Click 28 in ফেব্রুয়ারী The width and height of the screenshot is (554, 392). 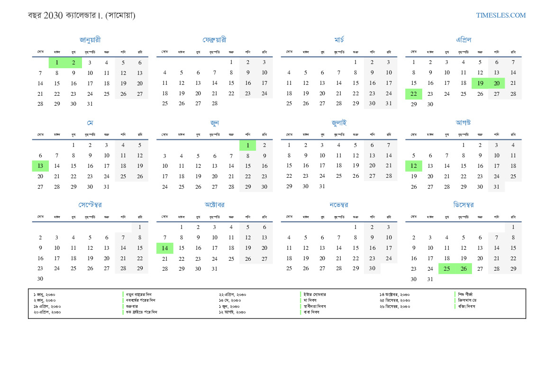(x=215, y=103)
